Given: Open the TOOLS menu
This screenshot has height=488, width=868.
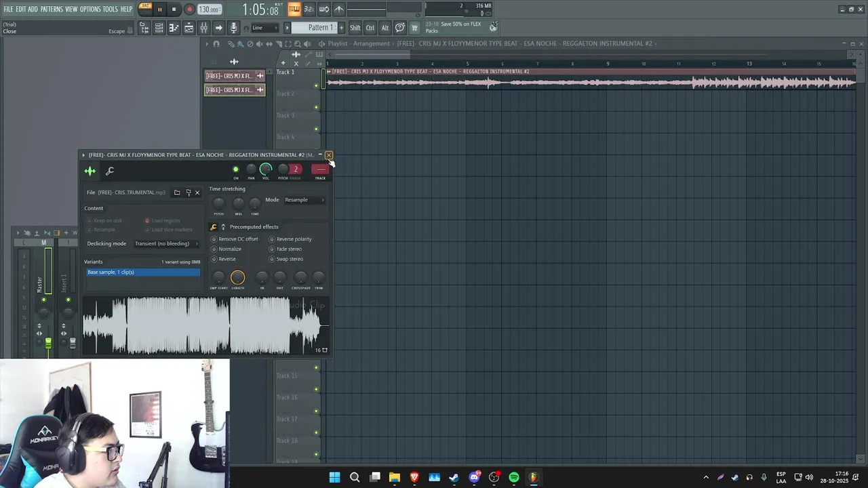Looking at the screenshot, I should click(x=110, y=9).
